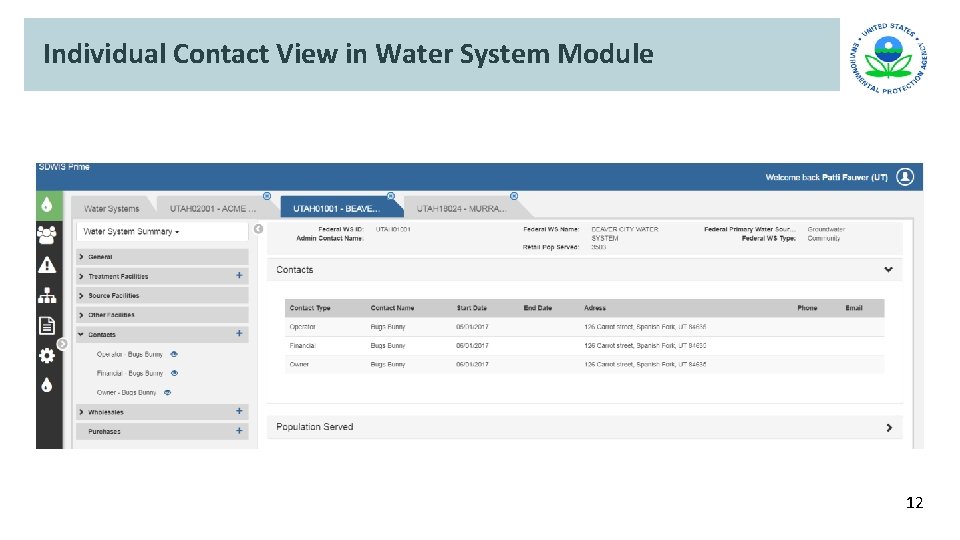Click the Population Served heading
Viewport: 960px width, 540px height.
315,427
